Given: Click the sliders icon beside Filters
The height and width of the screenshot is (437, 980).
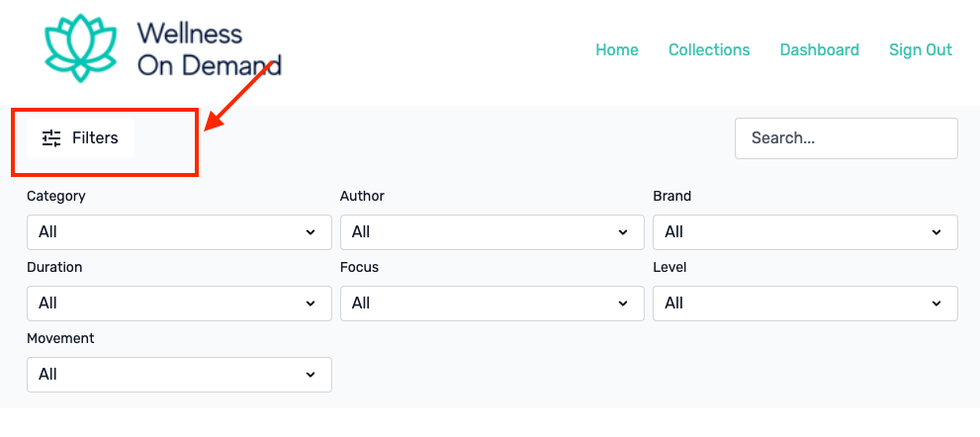Looking at the screenshot, I should tap(51, 138).
